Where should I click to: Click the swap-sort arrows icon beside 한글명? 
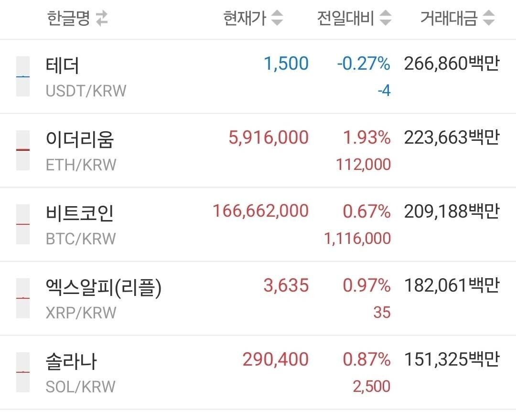tap(101, 18)
